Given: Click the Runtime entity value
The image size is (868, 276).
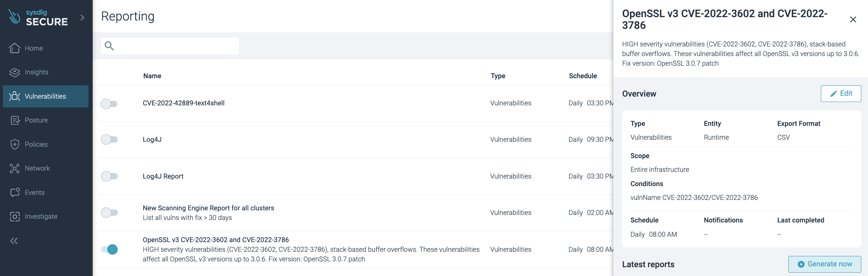Looking at the screenshot, I should [x=716, y=138].
